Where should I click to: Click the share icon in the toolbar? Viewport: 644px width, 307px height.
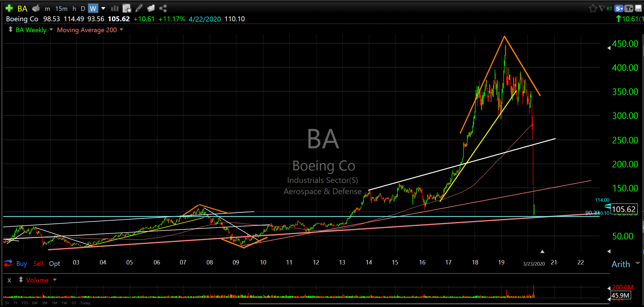(x=163, y=8)
